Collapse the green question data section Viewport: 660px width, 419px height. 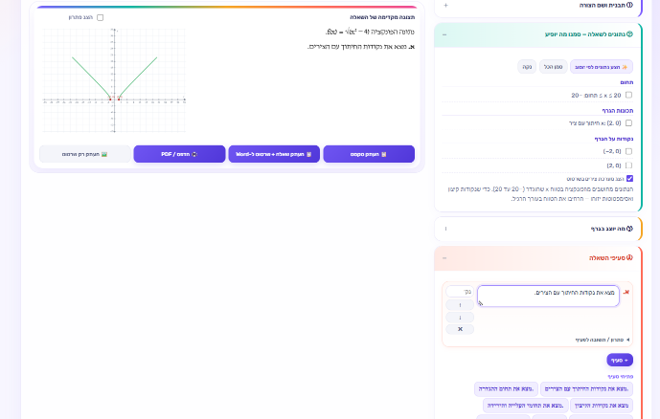pyautogui.click(x=444, y=35)
